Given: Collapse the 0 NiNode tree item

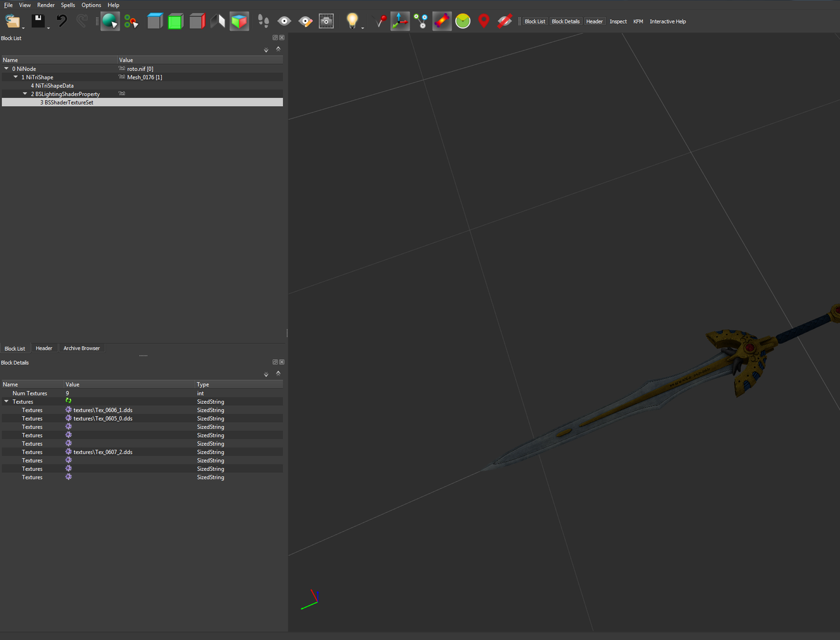Looking at the screenshot, I should [7, 69].
